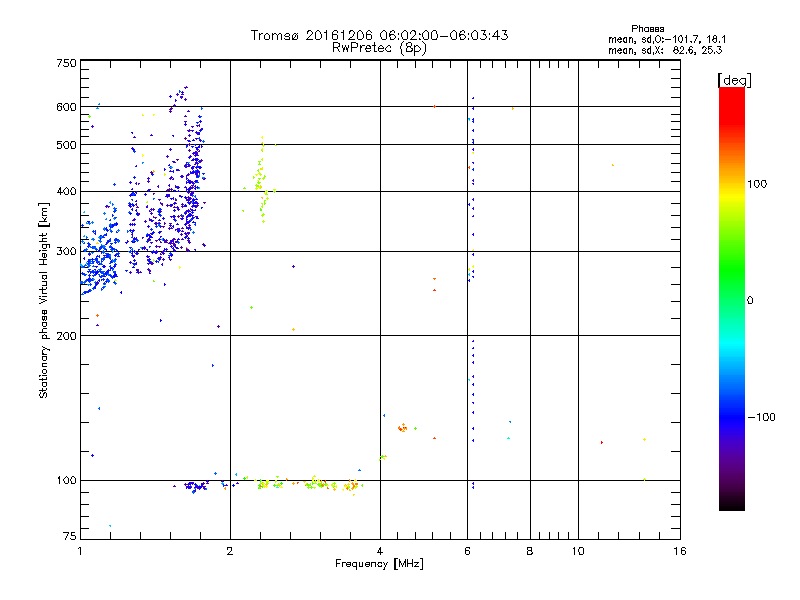Click the "mean, sd,X: 82.6, 25.3" text
Image resolution: width=800 pixels, height=600 pixels.
[665, 50]
